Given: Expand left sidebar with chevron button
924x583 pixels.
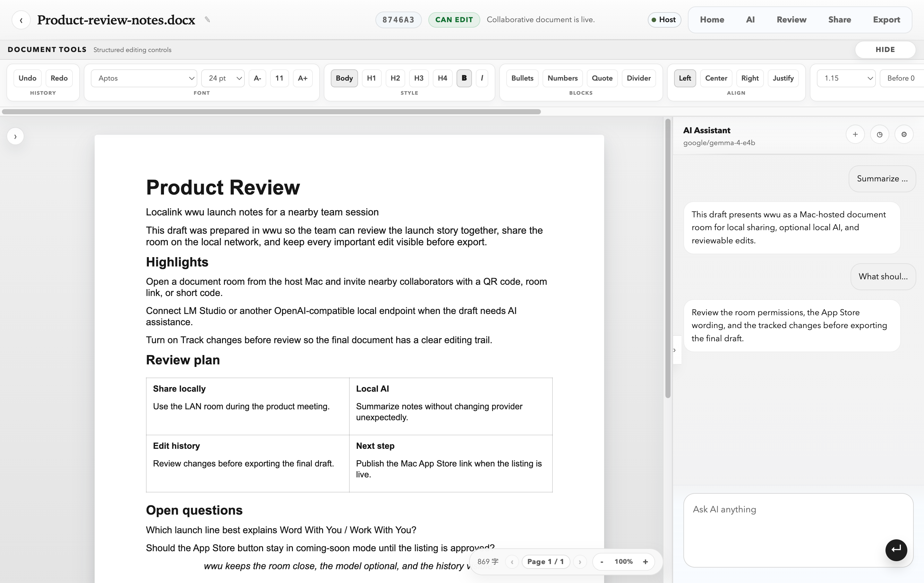Looking at the screenshot, I should (15, 136).
